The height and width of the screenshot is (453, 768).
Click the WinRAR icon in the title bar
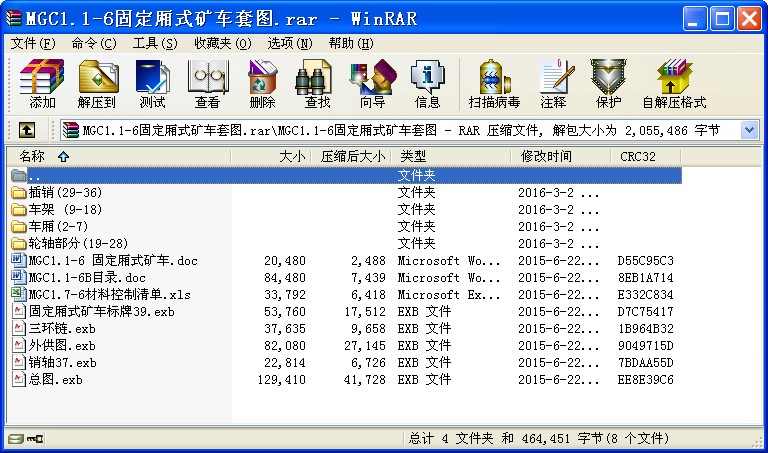point(14,18)
